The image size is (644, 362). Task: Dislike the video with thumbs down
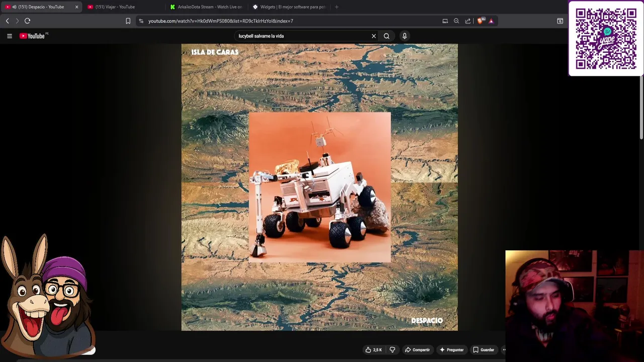point(392,350)
